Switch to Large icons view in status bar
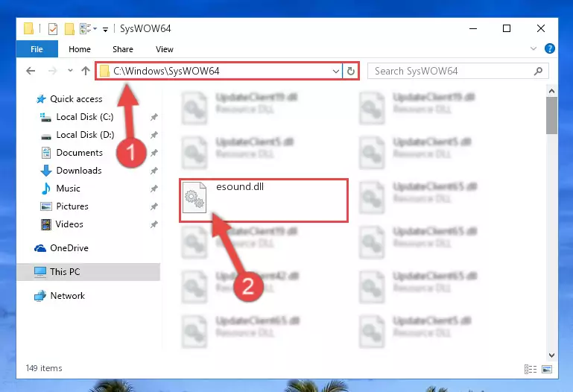573x392 pixels. (x=547, y=369)
